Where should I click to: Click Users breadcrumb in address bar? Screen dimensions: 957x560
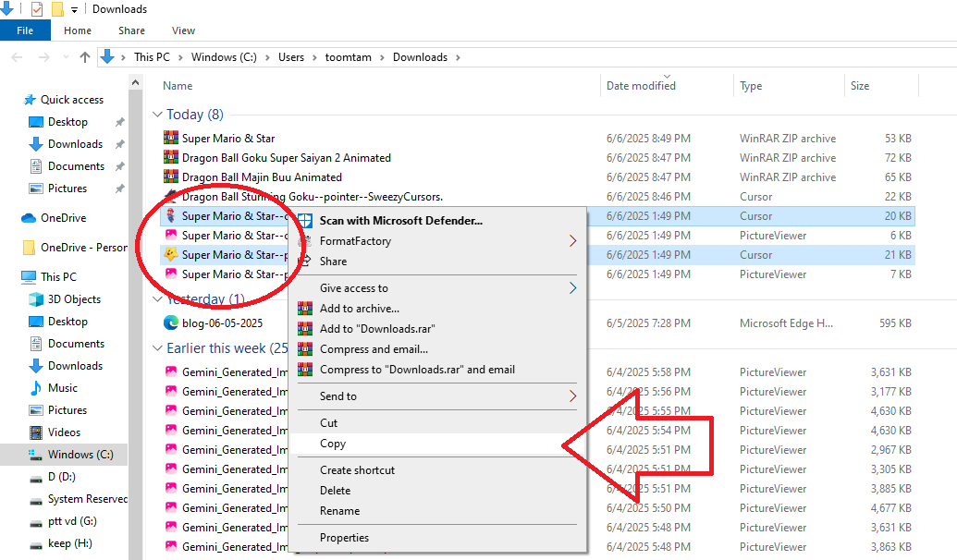[291, 57]
